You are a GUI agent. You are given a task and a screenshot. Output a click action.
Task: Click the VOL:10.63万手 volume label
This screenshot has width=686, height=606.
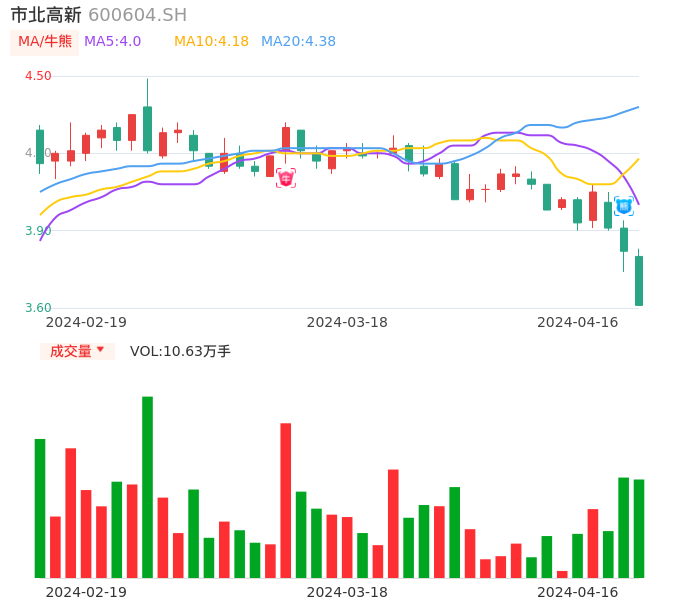(180, 351)
